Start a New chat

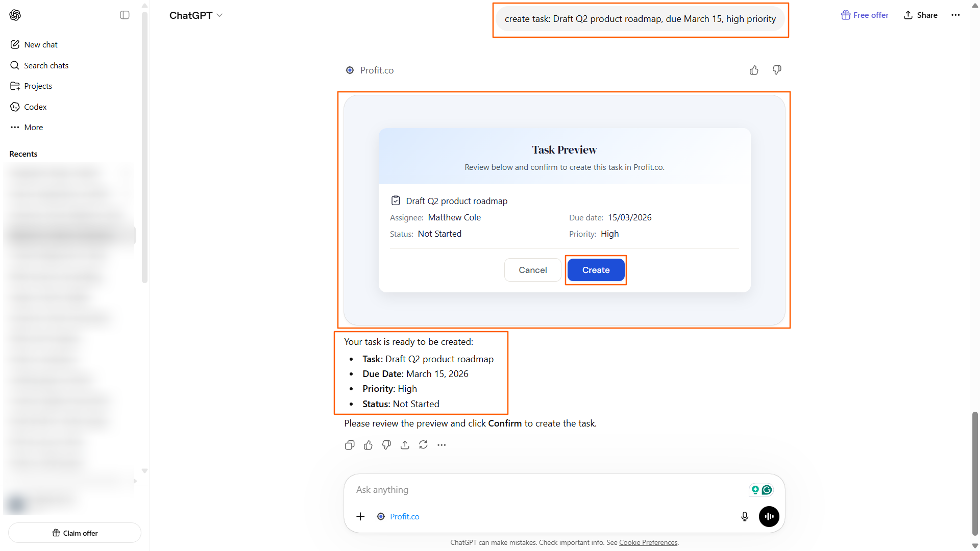(41, 44)
